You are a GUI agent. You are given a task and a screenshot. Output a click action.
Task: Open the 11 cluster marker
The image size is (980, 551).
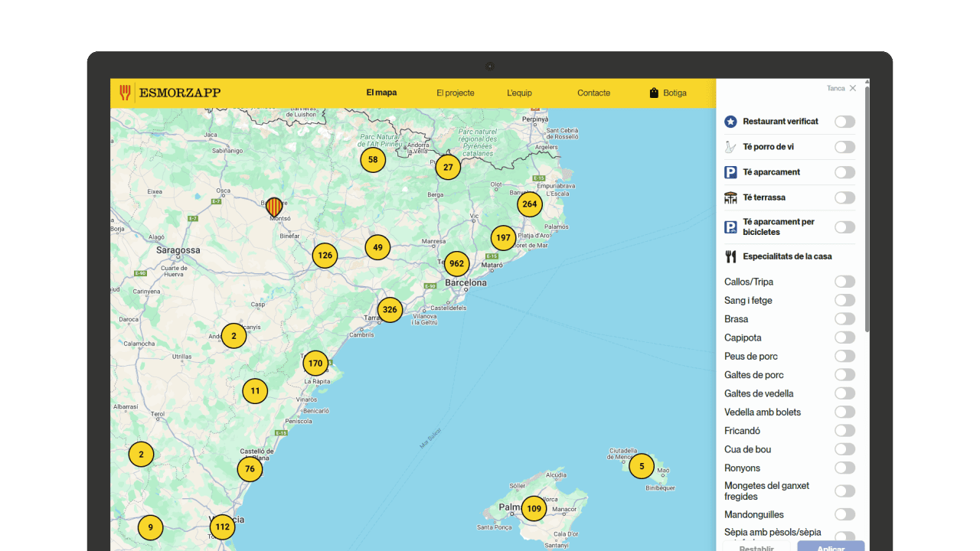tap(255, 391)
